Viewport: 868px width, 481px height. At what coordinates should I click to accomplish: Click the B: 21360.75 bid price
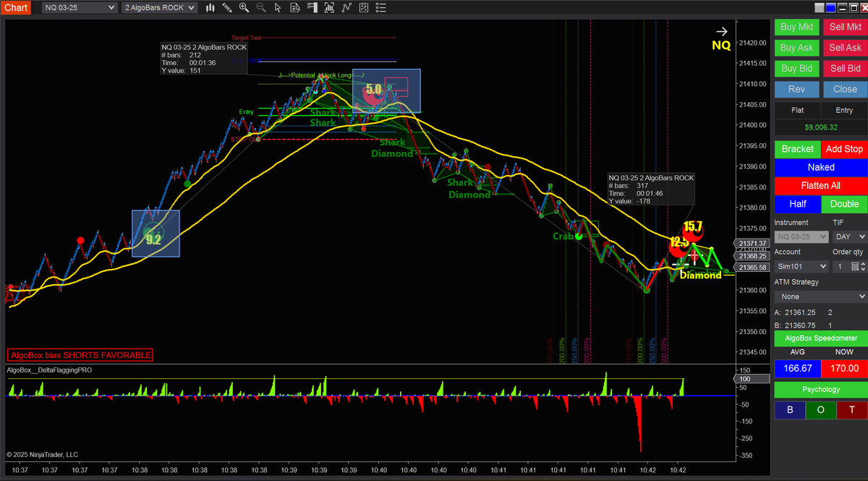click(x=800, y=325)
